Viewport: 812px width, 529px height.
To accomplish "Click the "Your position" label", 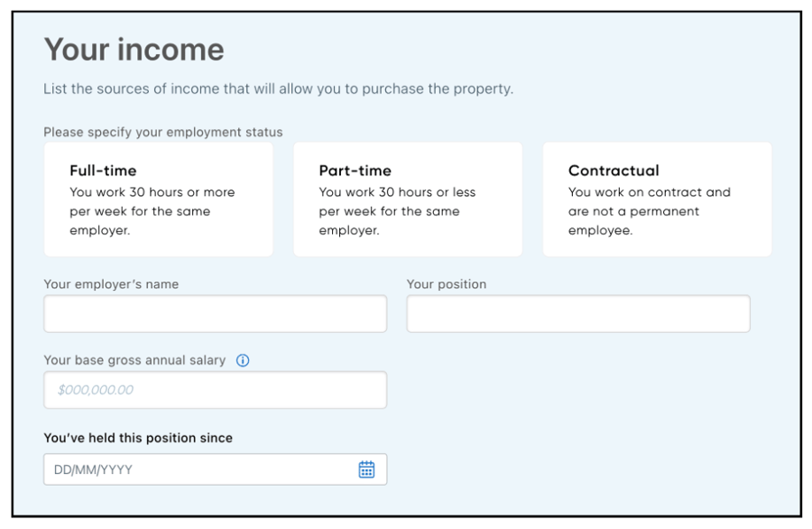I will [x=447, y=284].
